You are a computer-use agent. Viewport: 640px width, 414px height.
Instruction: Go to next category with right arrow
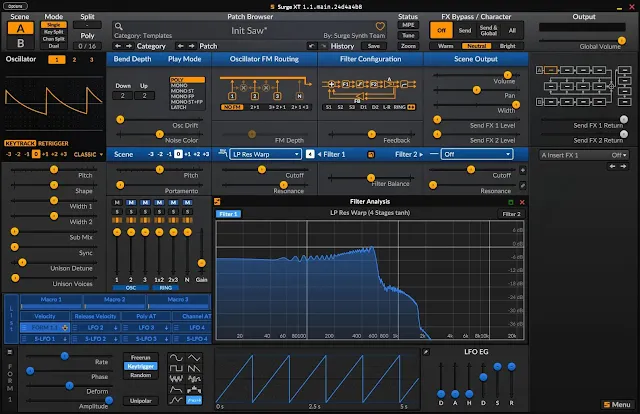tap(129, 46)
